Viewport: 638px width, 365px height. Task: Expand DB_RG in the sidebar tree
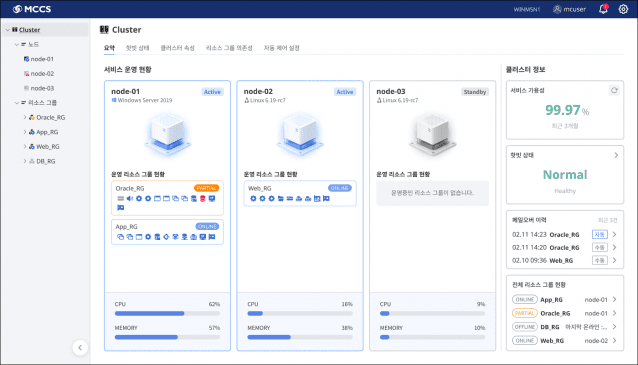tap(25, 161)
